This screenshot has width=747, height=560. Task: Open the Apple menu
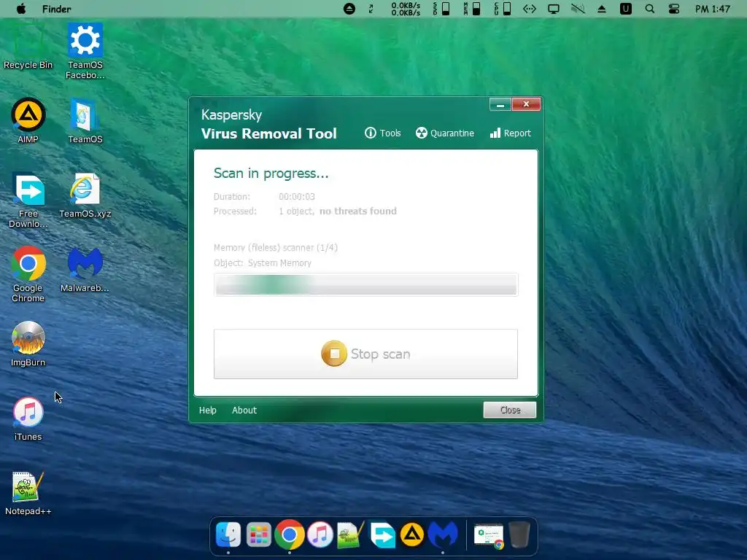coord(21,9)
